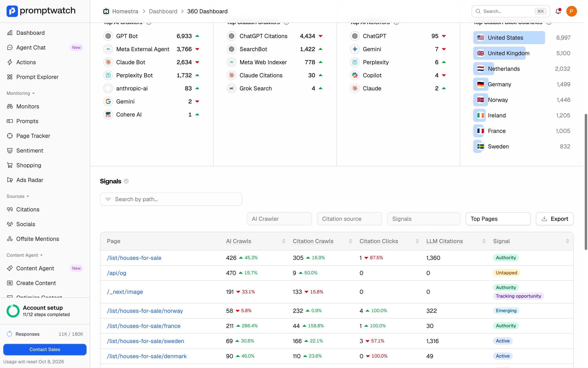The image size is (588, 368).
Task: Open the user avatar P menu
Action: tap(571, 11)
